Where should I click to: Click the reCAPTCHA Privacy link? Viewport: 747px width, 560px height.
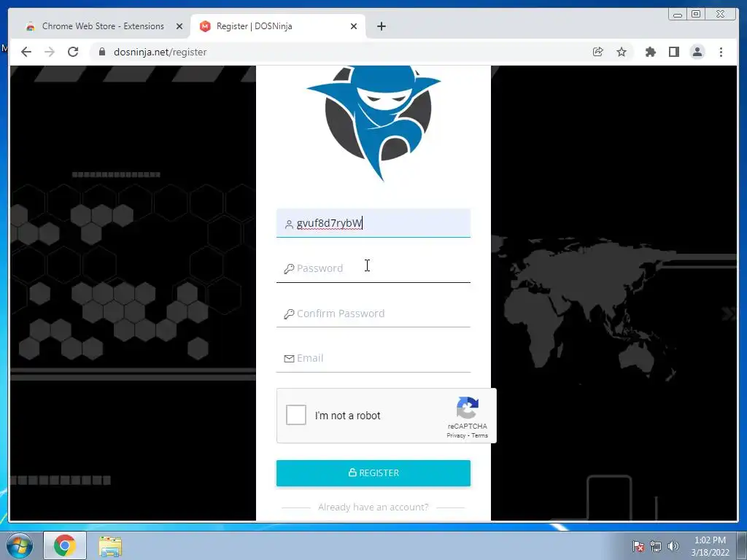456,435
